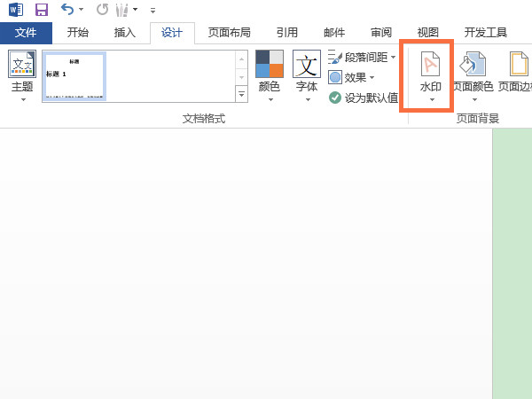This screenshot has width=532, height=399.
Task: Click 设为默认值 set as default button
Action: (364, 98)
